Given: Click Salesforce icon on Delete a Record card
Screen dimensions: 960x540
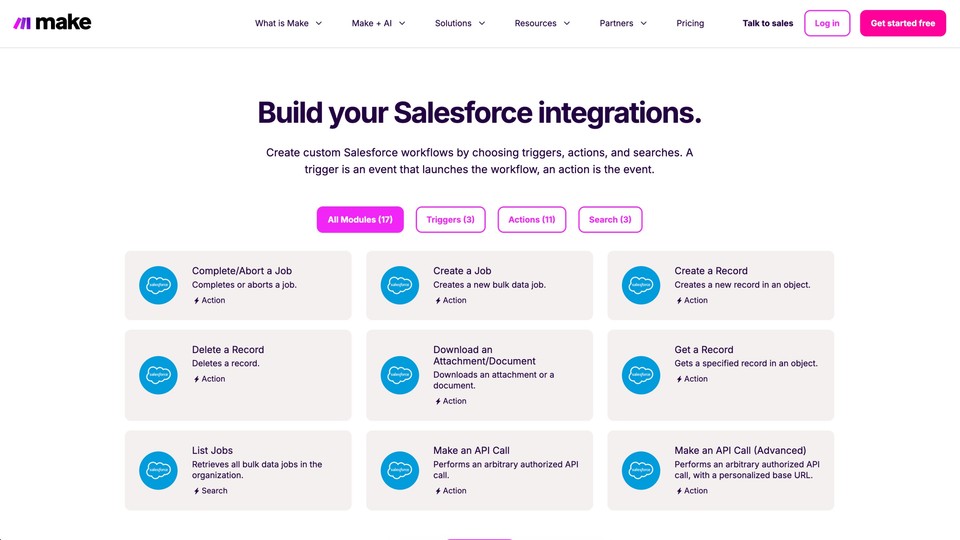Looking at the screenshot, I should pos(158,375).
